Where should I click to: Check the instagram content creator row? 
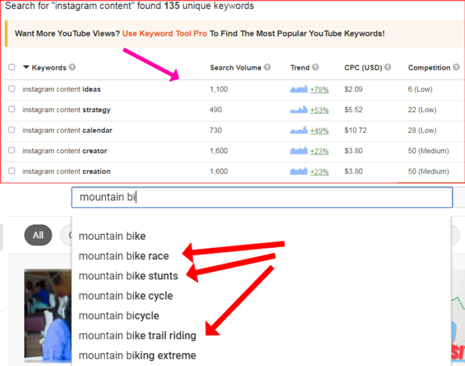(12, 150)
